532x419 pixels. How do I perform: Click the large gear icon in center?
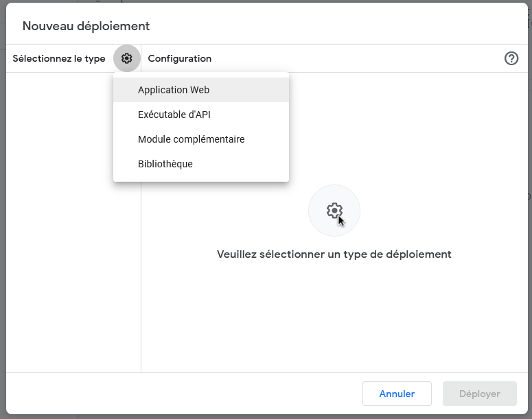(x=334, y=211)
